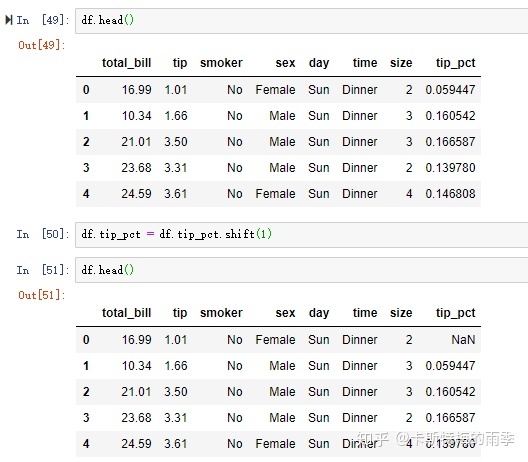528x462 pixels.
Task: Click total_bill 24.59 in Out[51] table
Action: [x=136, y=444]
